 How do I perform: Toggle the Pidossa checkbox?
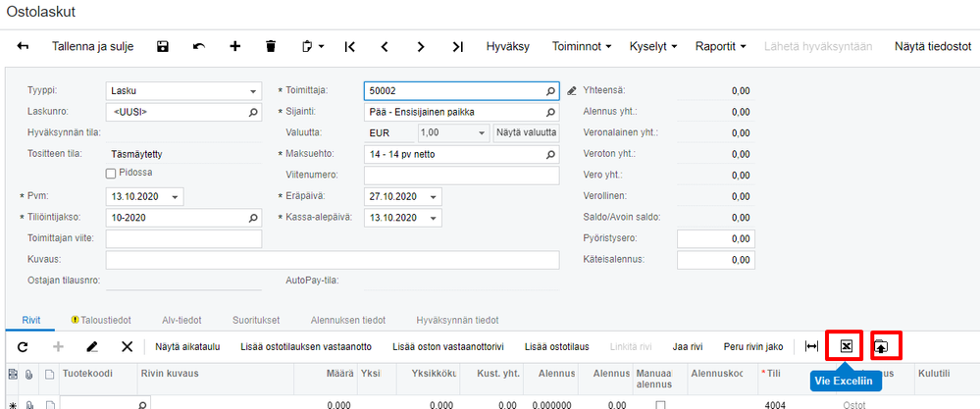point(111,174)
